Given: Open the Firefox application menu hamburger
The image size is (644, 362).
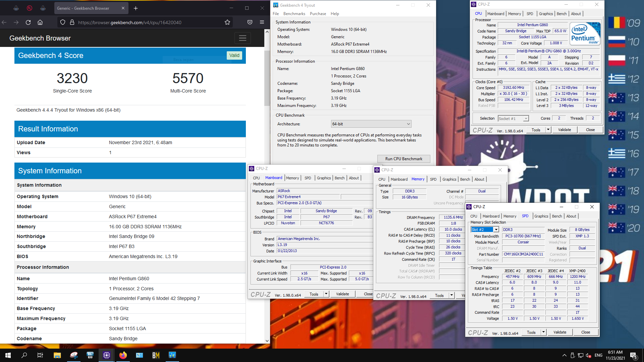Looking at the screenshot, I should click(262, 22).
